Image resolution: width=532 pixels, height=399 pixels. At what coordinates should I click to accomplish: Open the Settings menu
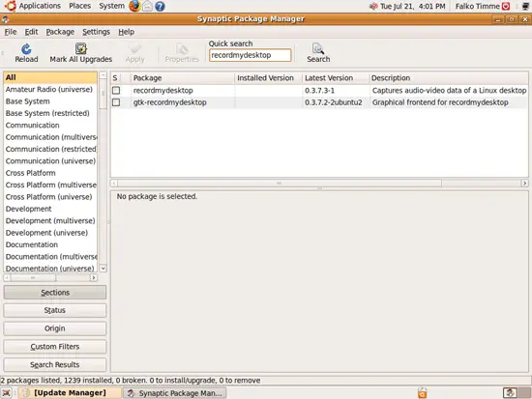(97, 32)
